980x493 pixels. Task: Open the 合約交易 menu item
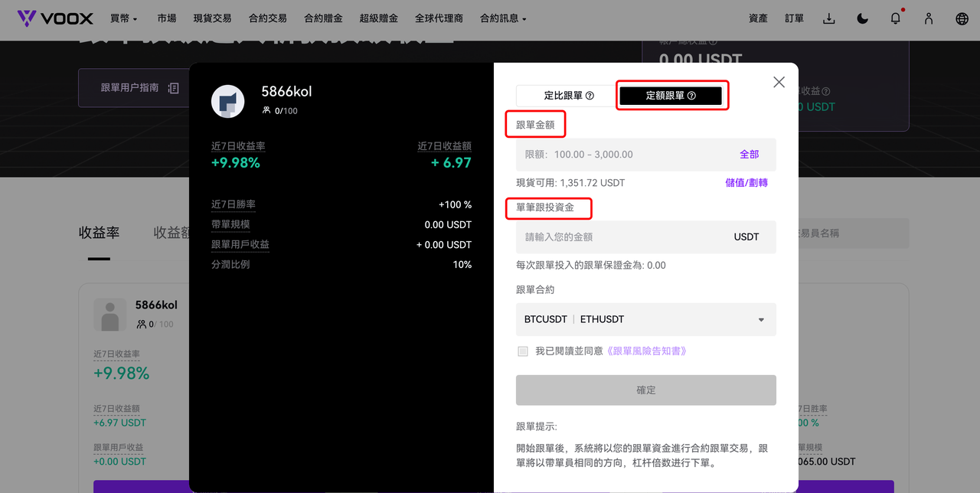click(268, 18)
